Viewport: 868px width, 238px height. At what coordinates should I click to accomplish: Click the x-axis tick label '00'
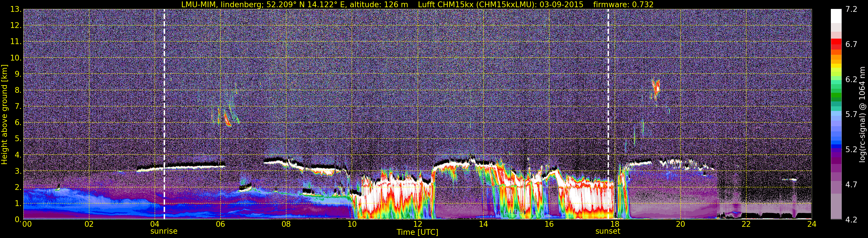point(27,224)
